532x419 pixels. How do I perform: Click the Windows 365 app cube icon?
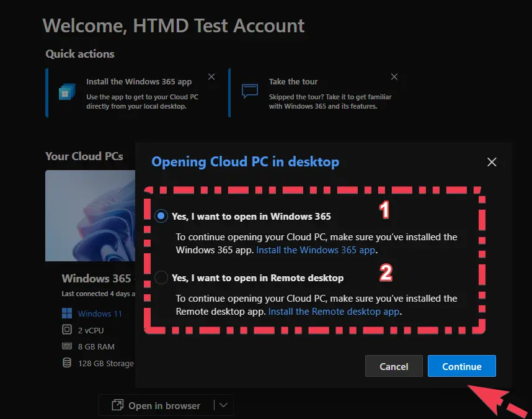click(67, 92)
